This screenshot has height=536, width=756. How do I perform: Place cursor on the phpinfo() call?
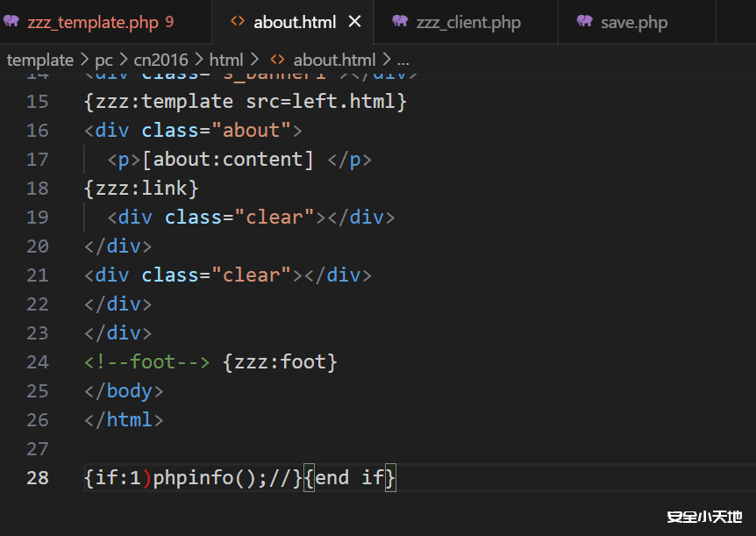coord(202,477)
